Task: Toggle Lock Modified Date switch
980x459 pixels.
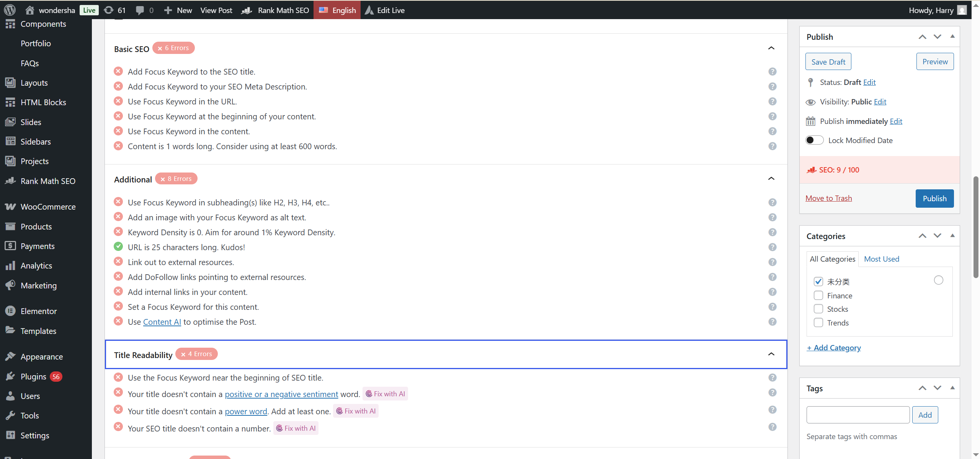Action: [814, 140]
